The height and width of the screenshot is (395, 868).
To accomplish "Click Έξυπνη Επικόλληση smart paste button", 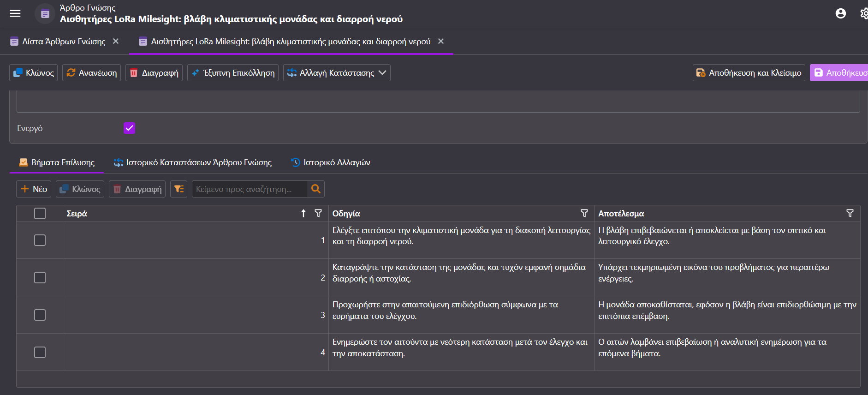I will 233,72.
